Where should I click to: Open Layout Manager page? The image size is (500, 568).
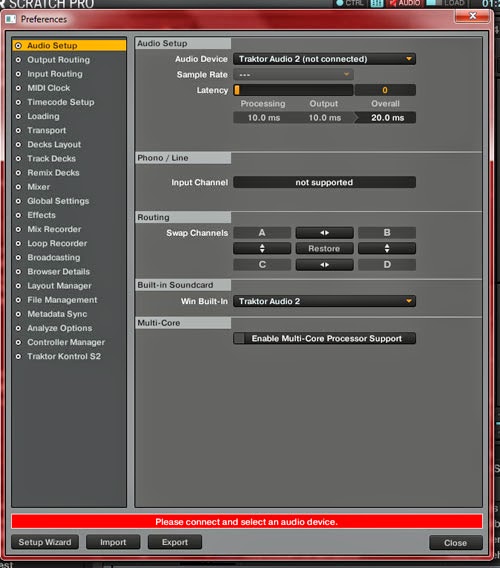tap(59, 286)
